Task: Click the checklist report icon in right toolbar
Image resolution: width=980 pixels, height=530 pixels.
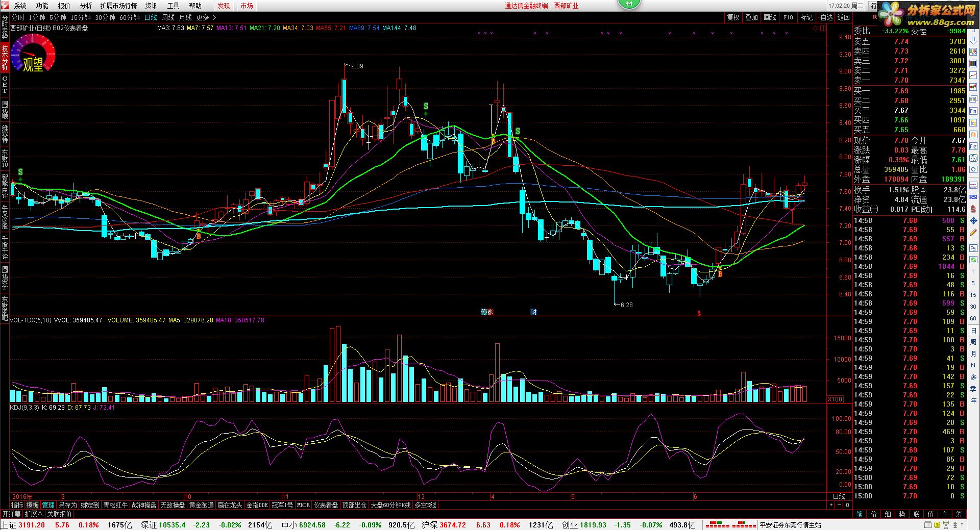Action: (973, 52)
